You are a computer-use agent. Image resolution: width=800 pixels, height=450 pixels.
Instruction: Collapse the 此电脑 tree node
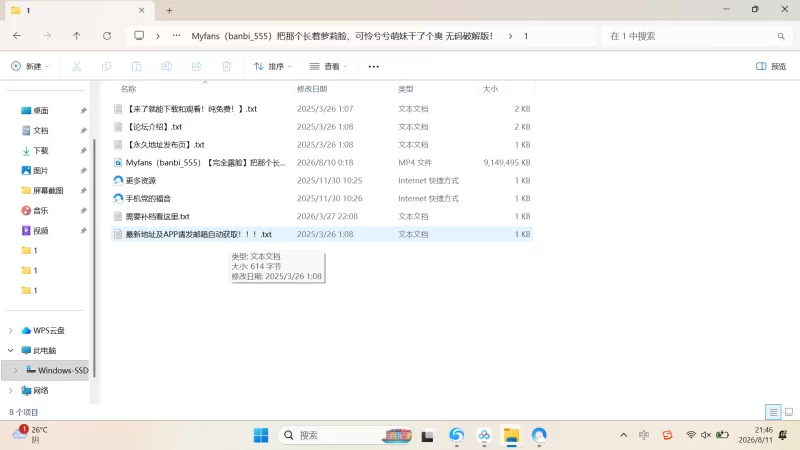pyautogui.click(x=11, y=350)
